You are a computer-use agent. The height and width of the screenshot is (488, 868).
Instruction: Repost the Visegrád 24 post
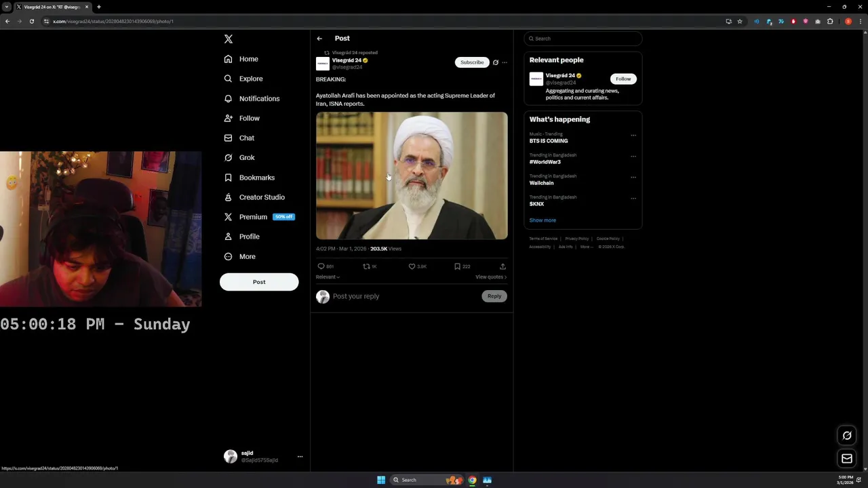click(x=370, y=266)
